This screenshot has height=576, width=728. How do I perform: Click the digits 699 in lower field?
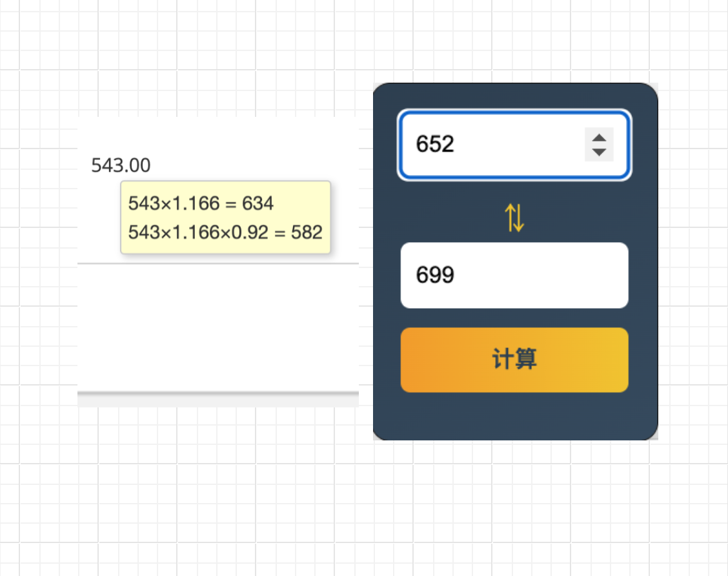pos(435,275)
